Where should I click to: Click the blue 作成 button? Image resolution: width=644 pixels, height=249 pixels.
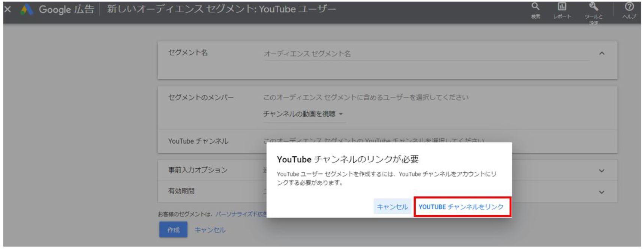(x=173, y=229)
